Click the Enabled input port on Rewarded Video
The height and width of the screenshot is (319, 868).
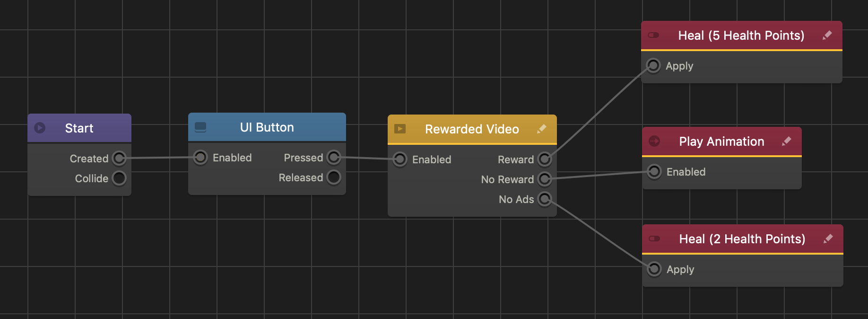coord(400,159)
